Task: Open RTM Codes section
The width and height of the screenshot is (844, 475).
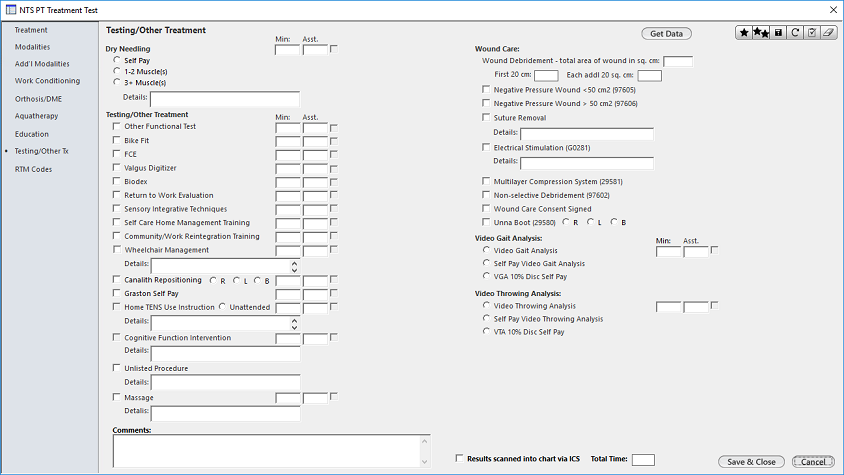Action: (x=33, y=169)
